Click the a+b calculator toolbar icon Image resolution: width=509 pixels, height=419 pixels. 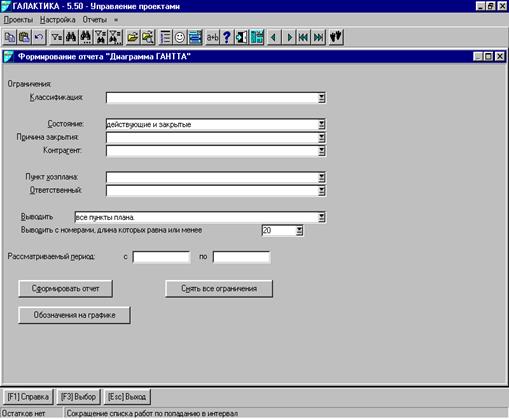(x=212, y=37)
